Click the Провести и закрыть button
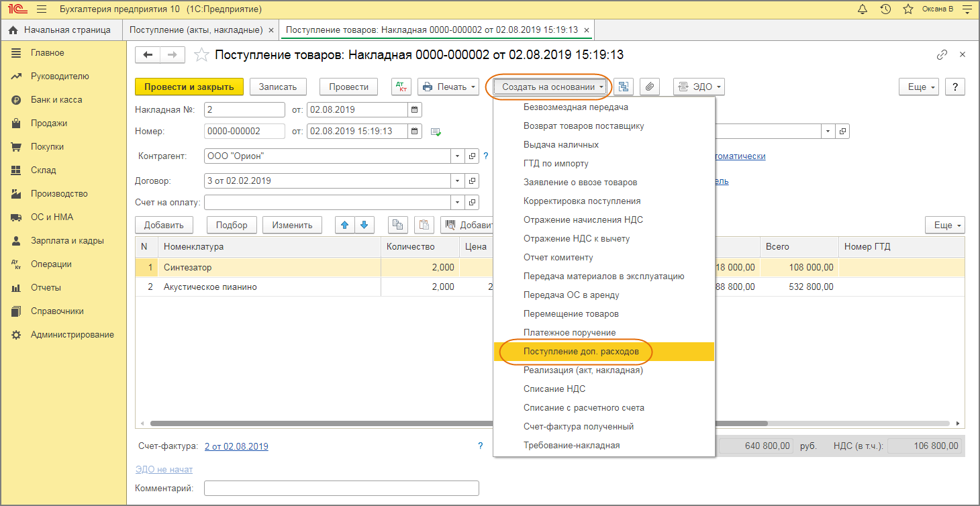 (x=189, y=87)
